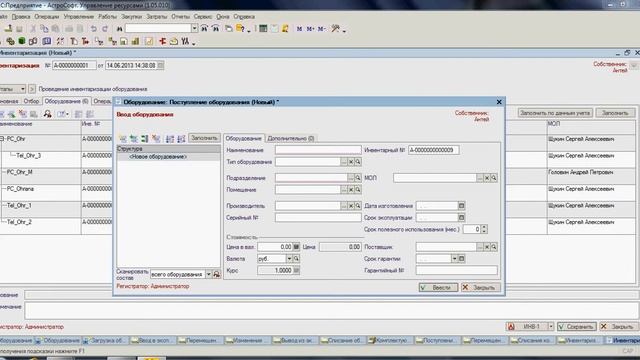The image size is (640, 360).
Task: Open the calendar for Срок эксплуатации
Action: pyautogui.click(x=461, y=218)
